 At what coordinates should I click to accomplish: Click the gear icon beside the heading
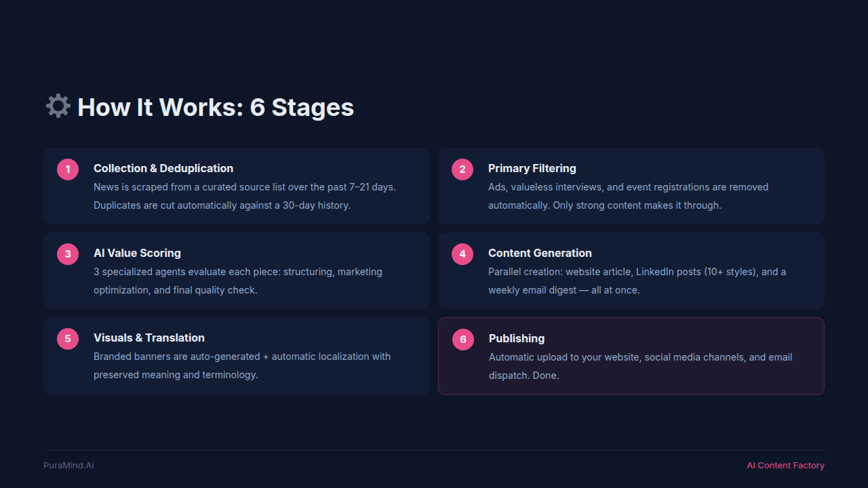coord(58,106)
